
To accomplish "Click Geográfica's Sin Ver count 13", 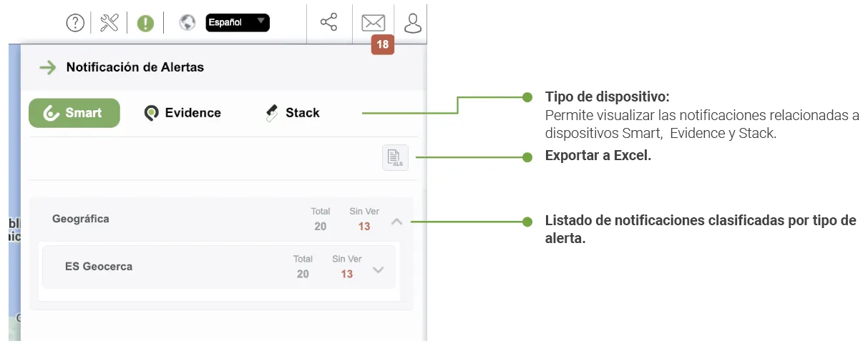I will point(364,227).
